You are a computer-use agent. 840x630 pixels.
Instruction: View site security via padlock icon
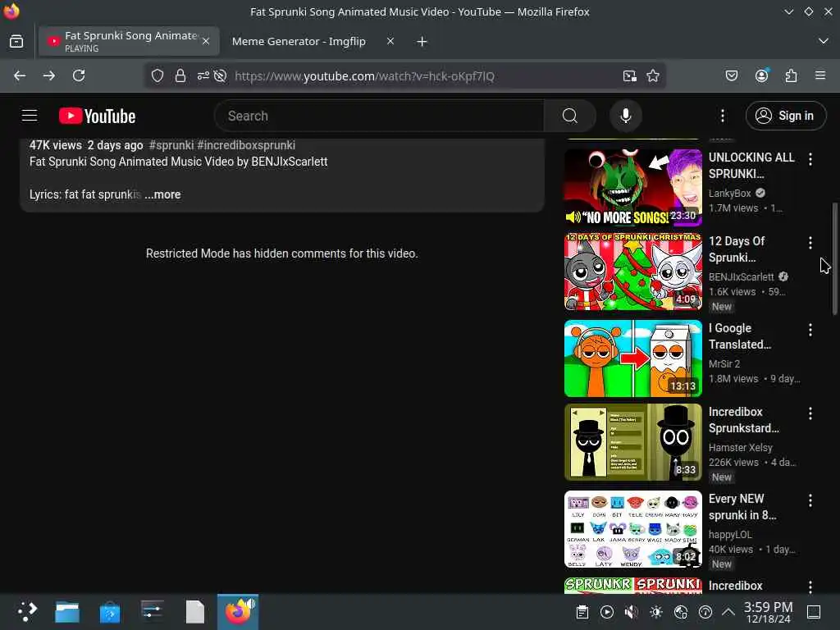point(180,76)
